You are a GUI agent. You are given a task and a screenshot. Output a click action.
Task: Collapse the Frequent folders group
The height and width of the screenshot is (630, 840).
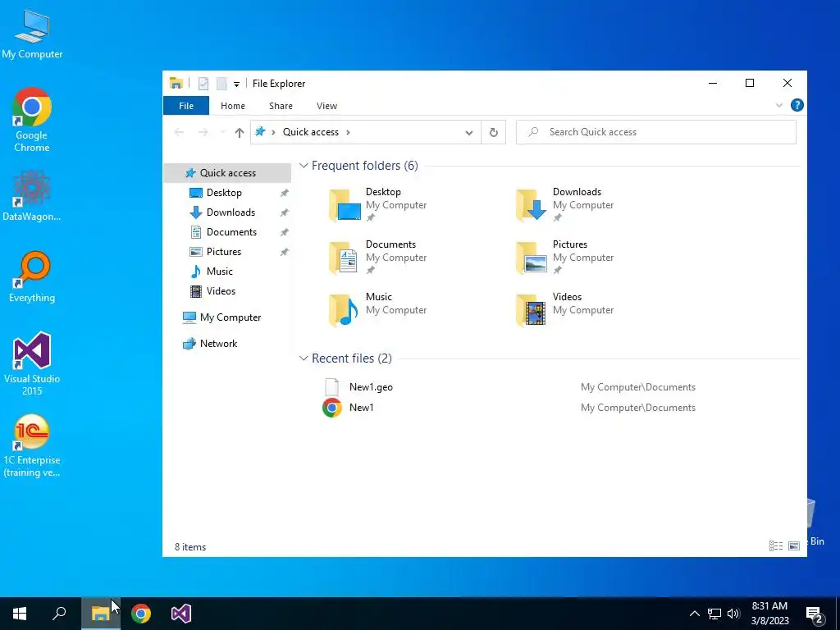coord(304,166)
